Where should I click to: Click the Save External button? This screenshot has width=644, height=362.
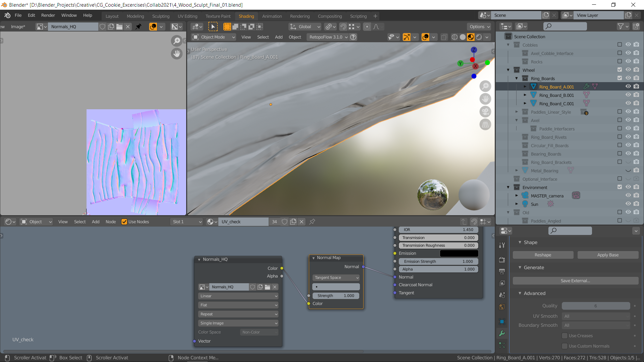[575, 281]
